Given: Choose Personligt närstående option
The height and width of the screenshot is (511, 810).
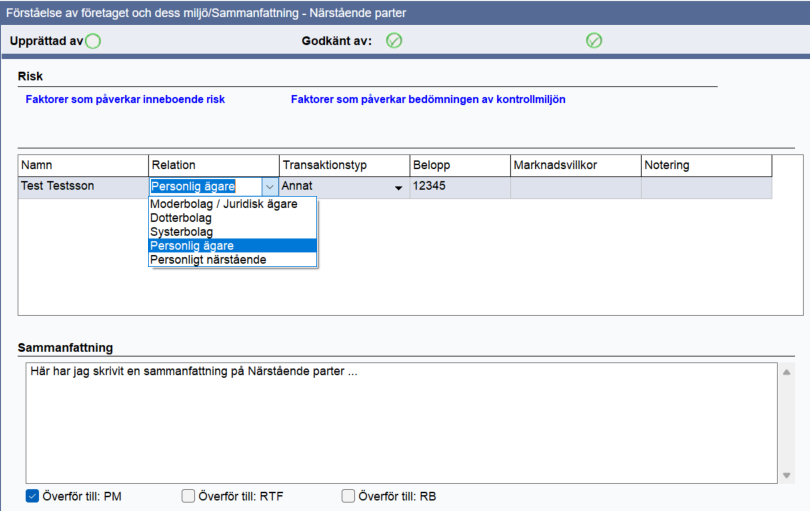Looking at the screenshot, I should point(232,259).
